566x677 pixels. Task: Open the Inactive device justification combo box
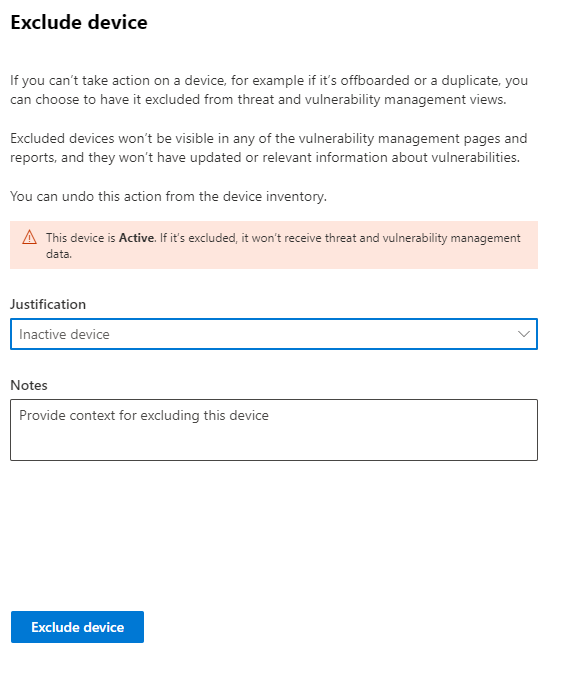tap(274, 334)
